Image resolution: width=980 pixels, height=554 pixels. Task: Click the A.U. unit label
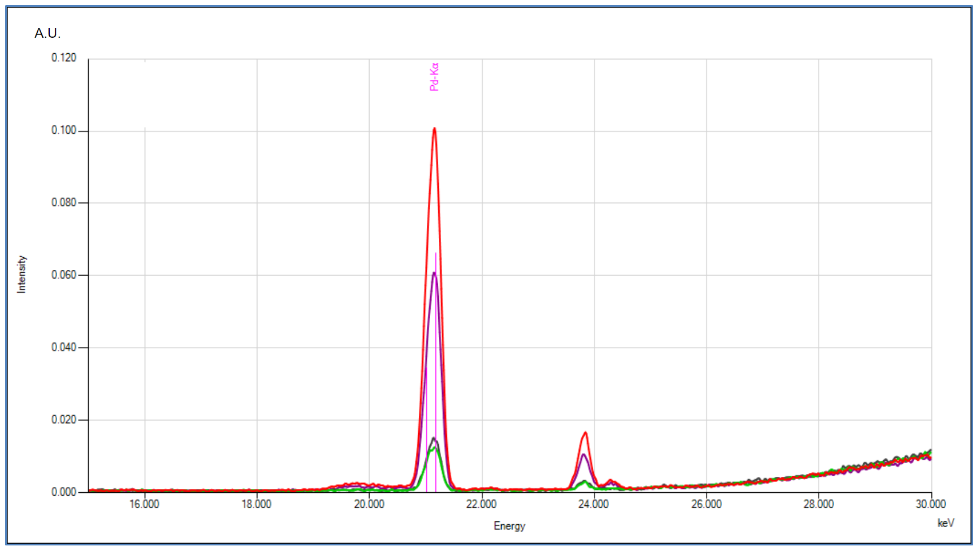click(x=47, y=33)
